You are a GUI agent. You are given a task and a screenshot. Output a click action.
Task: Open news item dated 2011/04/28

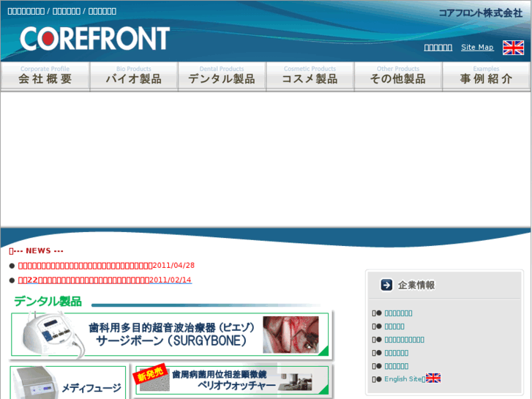[106, 266]
